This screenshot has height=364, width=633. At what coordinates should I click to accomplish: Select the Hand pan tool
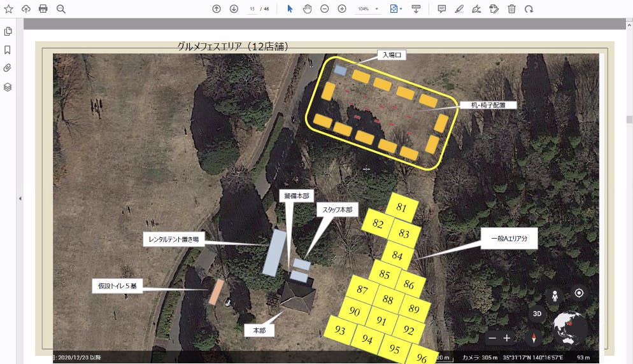coord(307,9)
